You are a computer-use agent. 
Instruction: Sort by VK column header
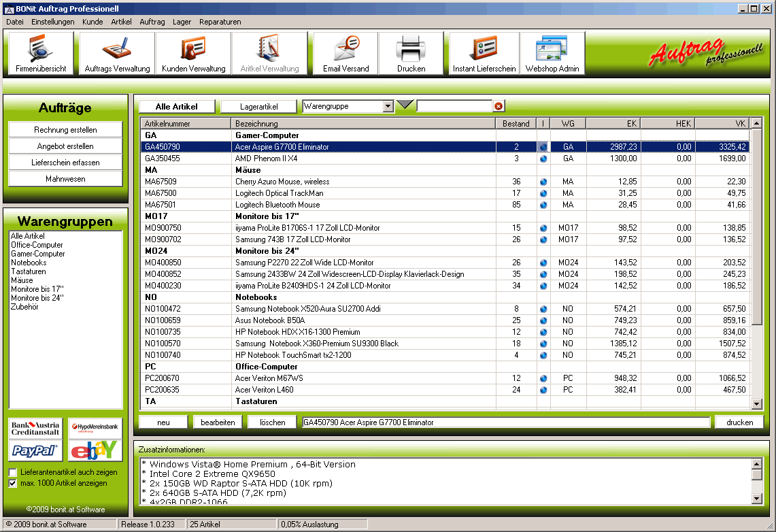click(x=722, y=123)
